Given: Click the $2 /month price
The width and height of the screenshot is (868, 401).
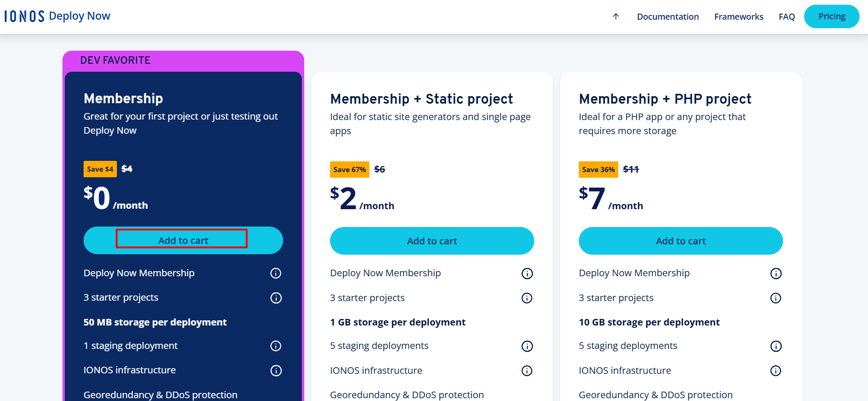Looking at the screenshot, I should pyautogui.click(x=362, y=198).
